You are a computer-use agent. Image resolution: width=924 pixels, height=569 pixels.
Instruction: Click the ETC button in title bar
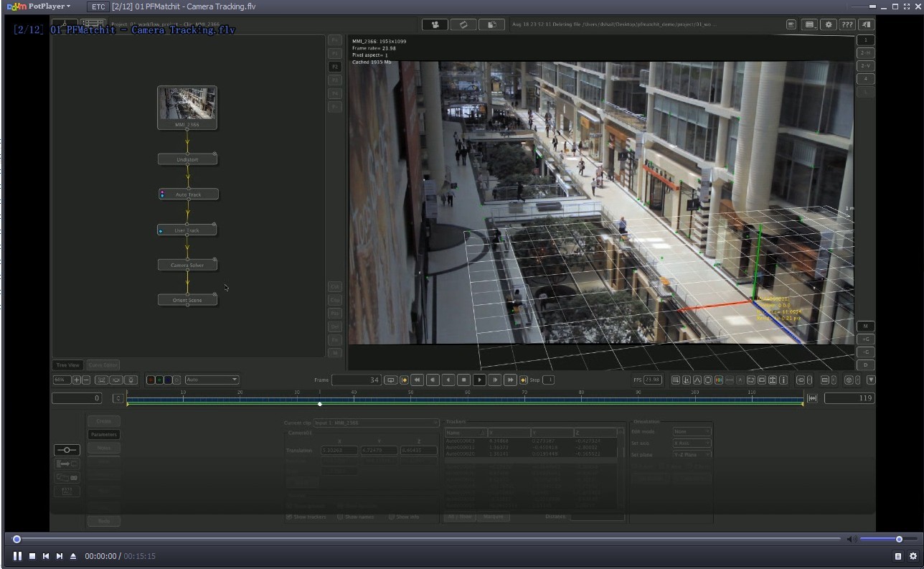(x=97, y=6)
